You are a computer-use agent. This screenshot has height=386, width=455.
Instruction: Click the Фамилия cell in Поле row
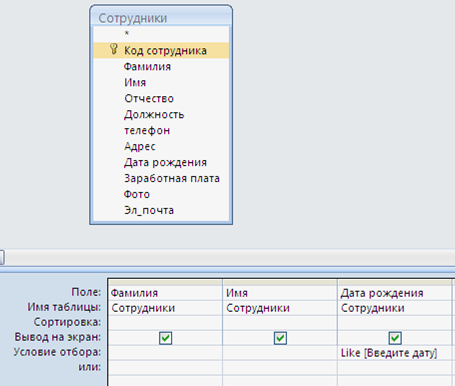click(x=165, y=293)
